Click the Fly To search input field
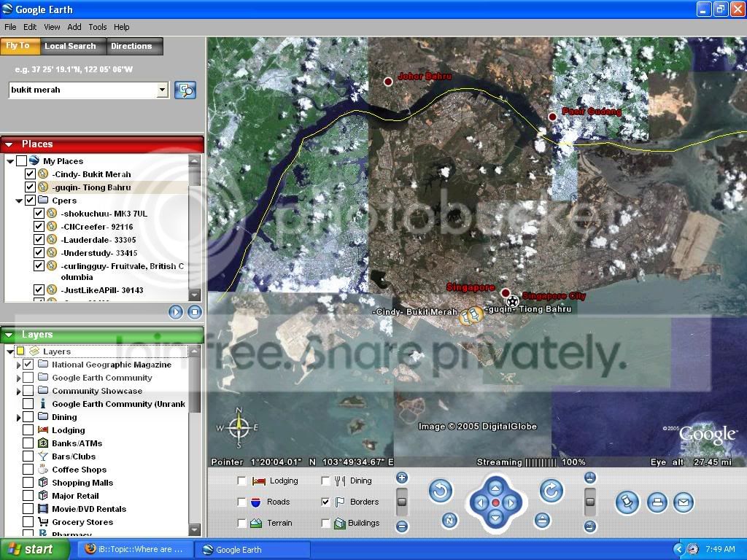747x560 pixels. [x=83, y=90]
